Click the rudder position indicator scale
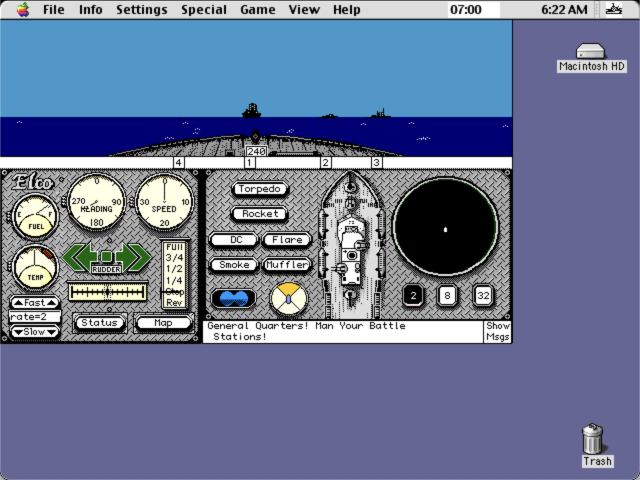Screen dimensions: 640x480 click(107, 291)
